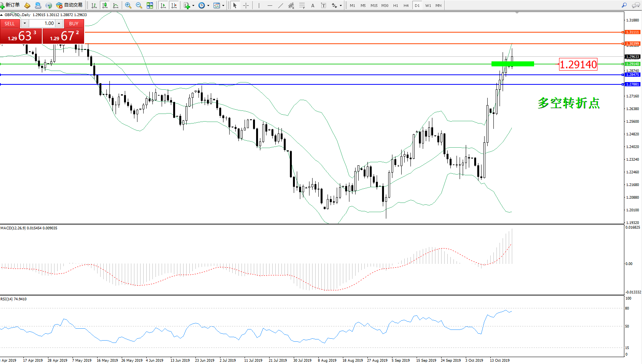The height and width of the screenshot is (364, 642).
Task: Open the chart templates dropdown arrow
Action: coord(223,5)
